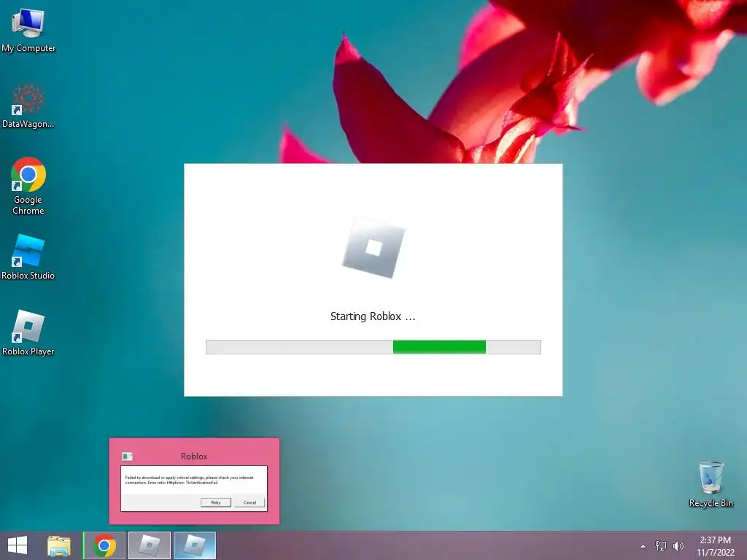The width and height of the screenshot is (747, 560).
Task: Select the DataWagon desktop shortcut
Action: click(28, 105)
